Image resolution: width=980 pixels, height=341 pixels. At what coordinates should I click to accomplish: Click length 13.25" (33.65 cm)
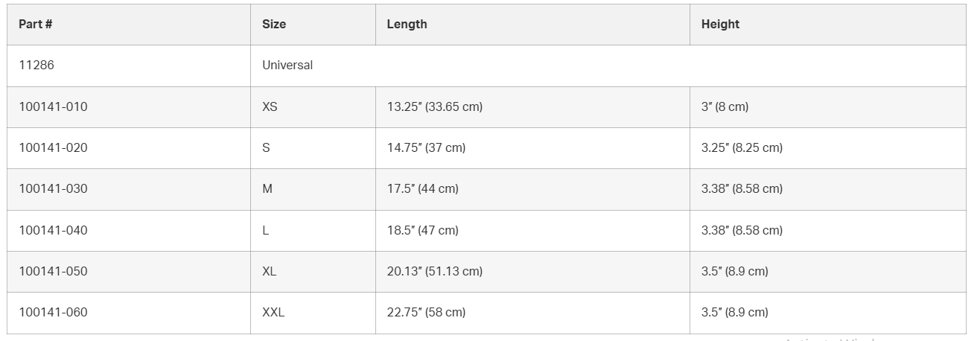pyautogui.click(x=434, y=106)
